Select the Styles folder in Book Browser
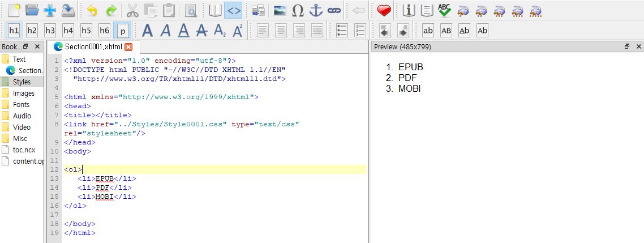The height and width of the screenshot is (243, 644). point(22,82)
